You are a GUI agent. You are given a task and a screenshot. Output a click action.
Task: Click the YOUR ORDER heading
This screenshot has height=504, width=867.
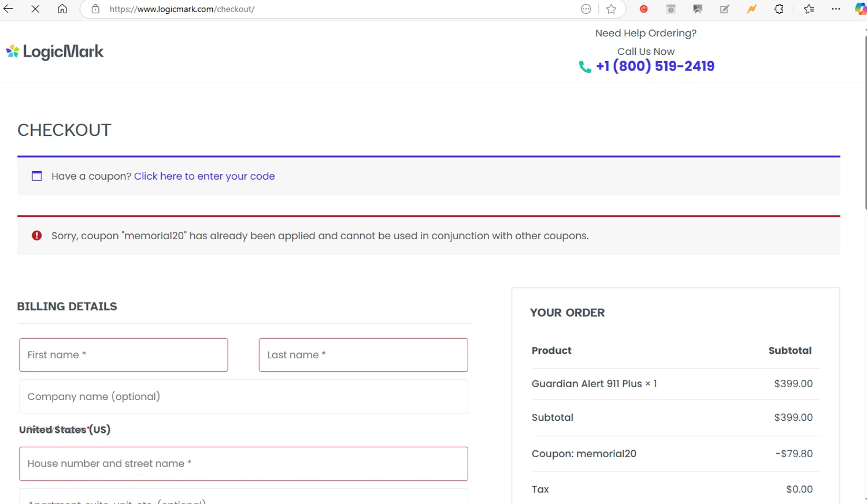[568, 313]
